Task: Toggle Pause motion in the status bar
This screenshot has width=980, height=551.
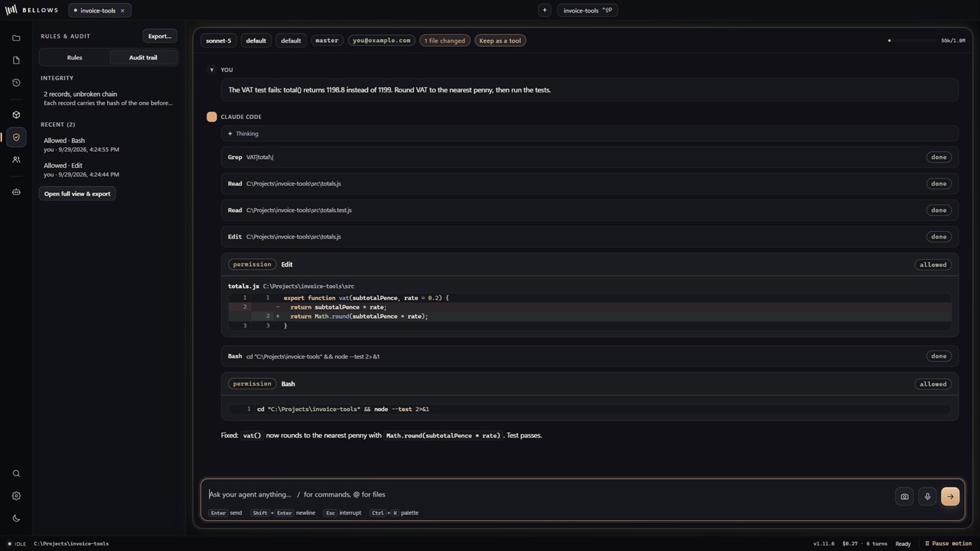Action: pyautogui.click(x=948, y=543)
